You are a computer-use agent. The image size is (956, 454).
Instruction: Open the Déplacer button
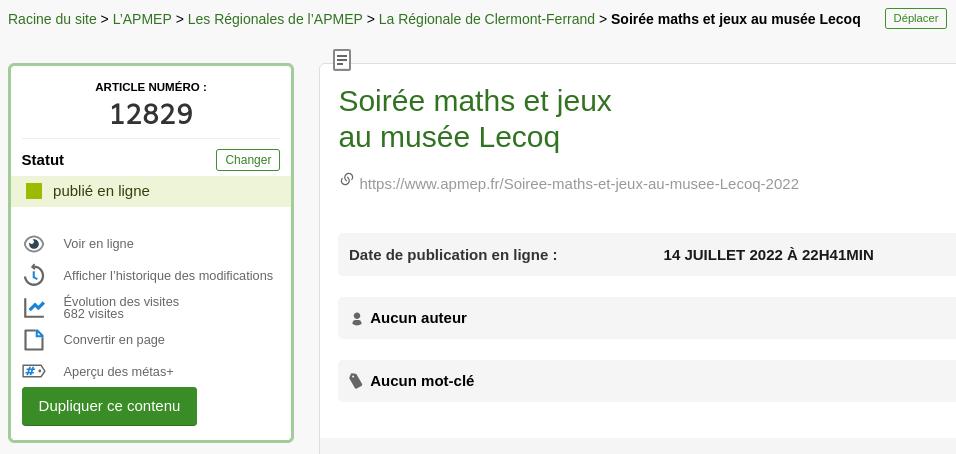pos(915,18)
